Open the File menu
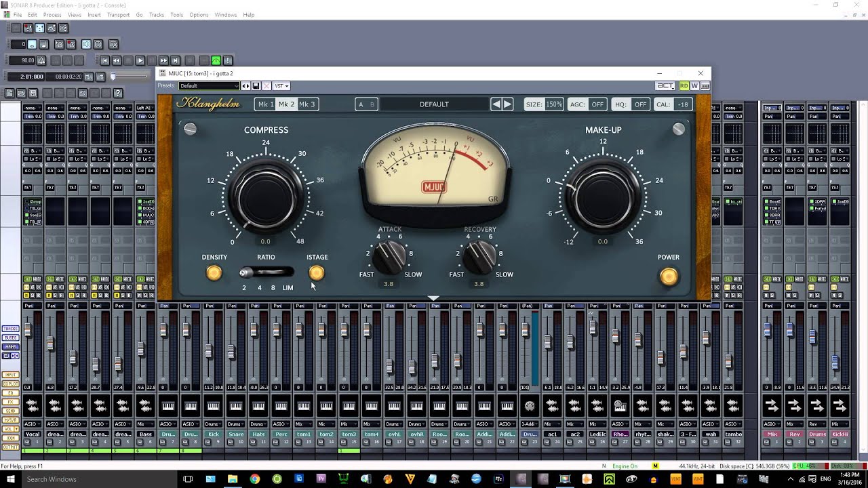The height and width of the screenshot is (488, 868). [18, 14]
